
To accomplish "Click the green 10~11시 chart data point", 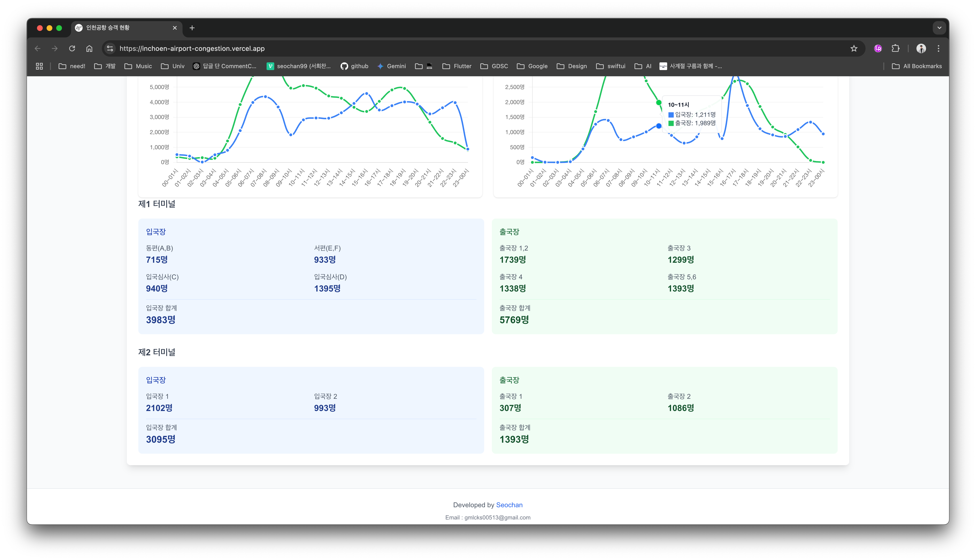I will pos(659,103).
